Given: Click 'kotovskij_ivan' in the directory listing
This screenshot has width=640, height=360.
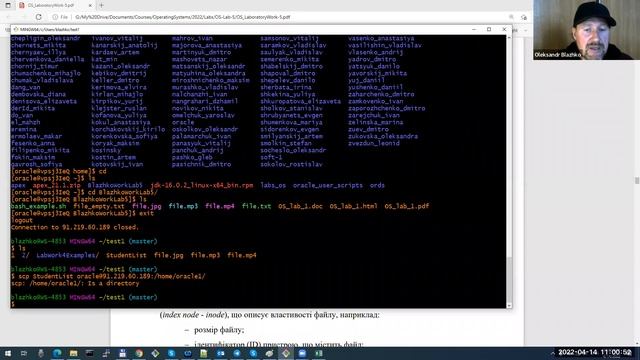Looking at the screenshot, I should 117,164.
